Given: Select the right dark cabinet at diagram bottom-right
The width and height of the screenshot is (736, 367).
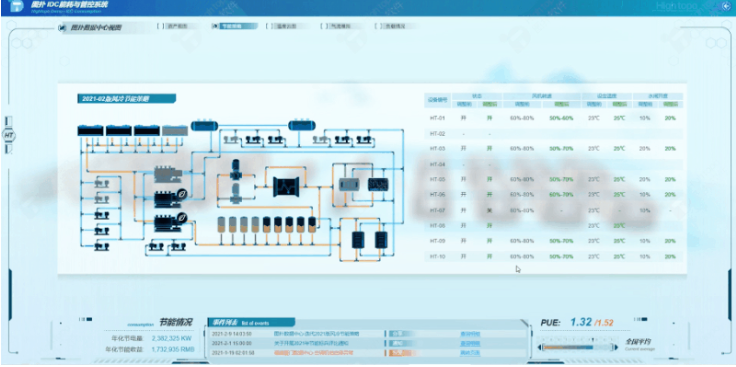Looking at the screenshot, I should [381, 240].
